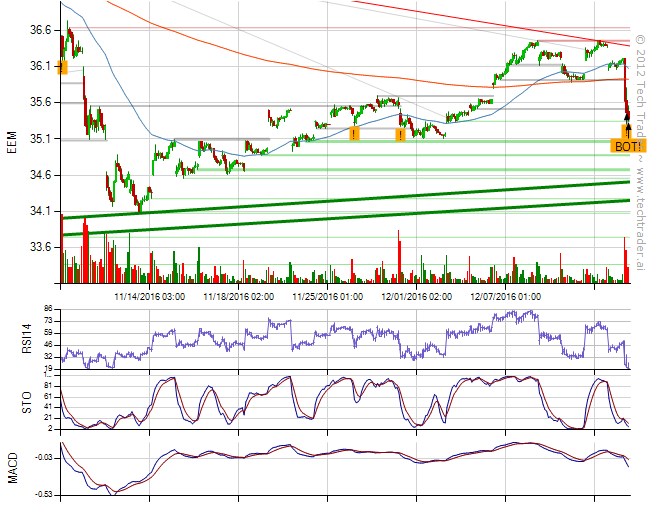Click the 12/07/2016 01:00 date label
The image size is (657, 514).
[506, 296]
